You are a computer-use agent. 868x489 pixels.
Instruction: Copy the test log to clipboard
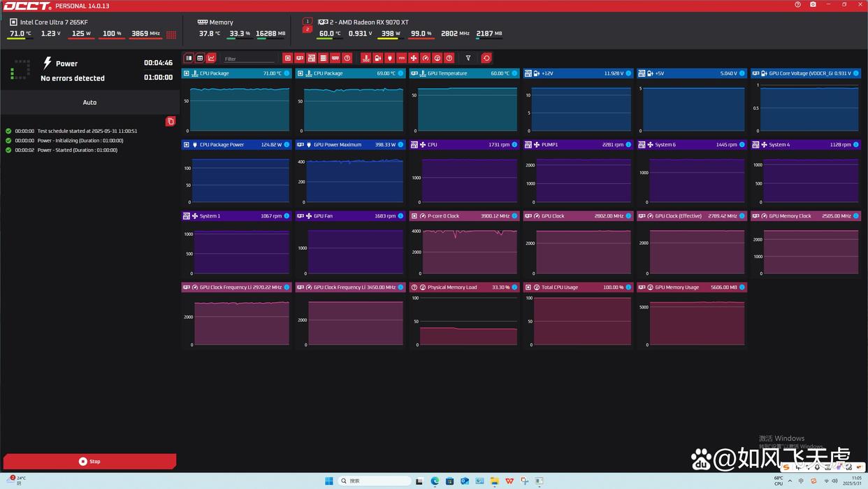point(170,121)
